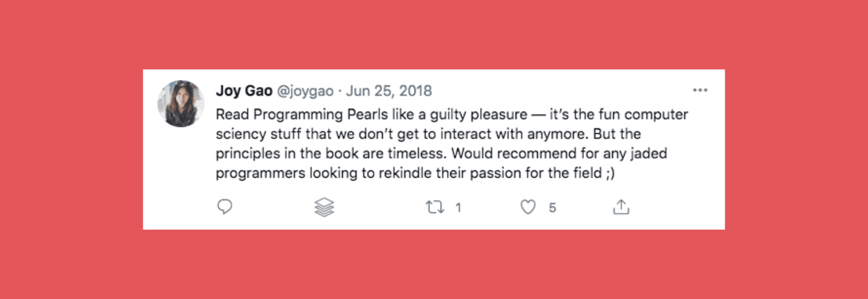Click the reply speech bubble icon
The width and height of the screenshot is (868, 299).
click(x=225, y=208)
